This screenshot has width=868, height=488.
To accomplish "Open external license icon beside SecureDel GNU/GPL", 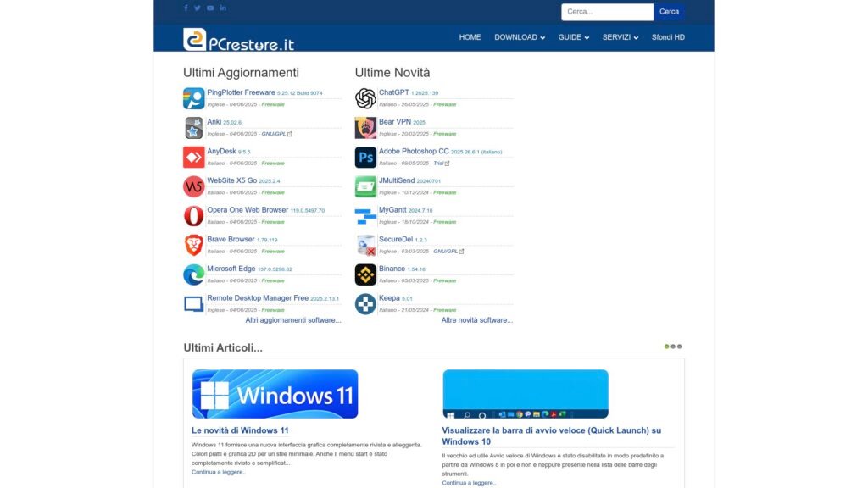I will (x=462, y=251).
